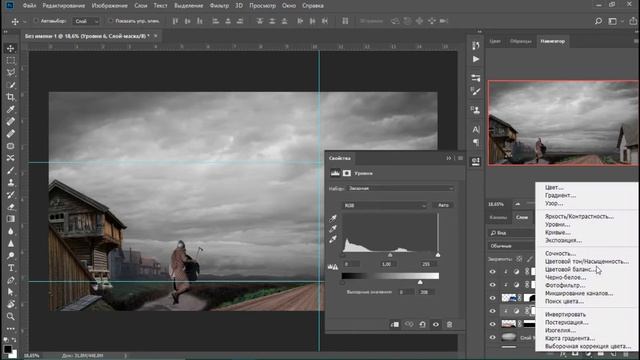640x360 pixels.
Task: Select the Horizontal Type tool
Action: (x=11, y=268)
